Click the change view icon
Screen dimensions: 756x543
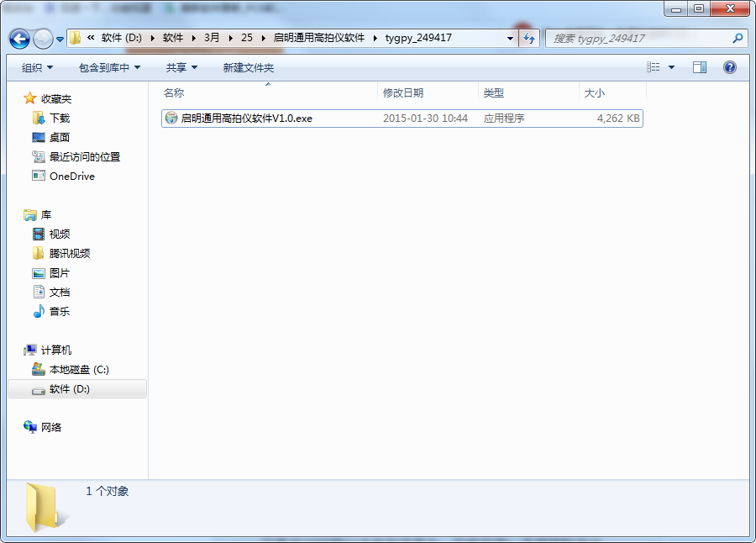point(654,67)
